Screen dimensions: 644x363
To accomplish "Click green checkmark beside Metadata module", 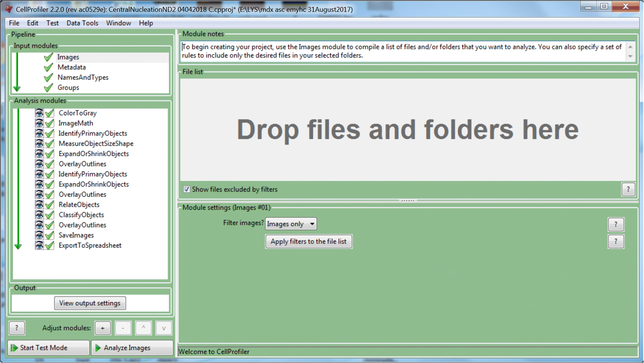I will pos(48,67).
